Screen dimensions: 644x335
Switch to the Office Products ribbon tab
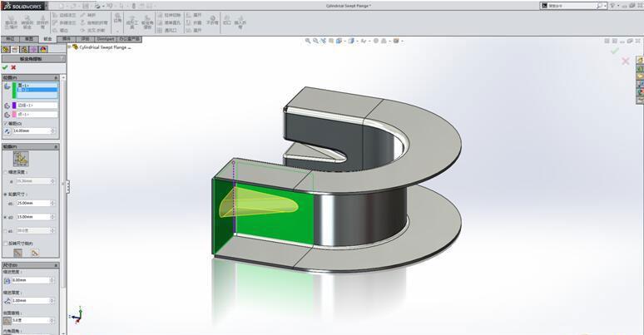(129, 39)
